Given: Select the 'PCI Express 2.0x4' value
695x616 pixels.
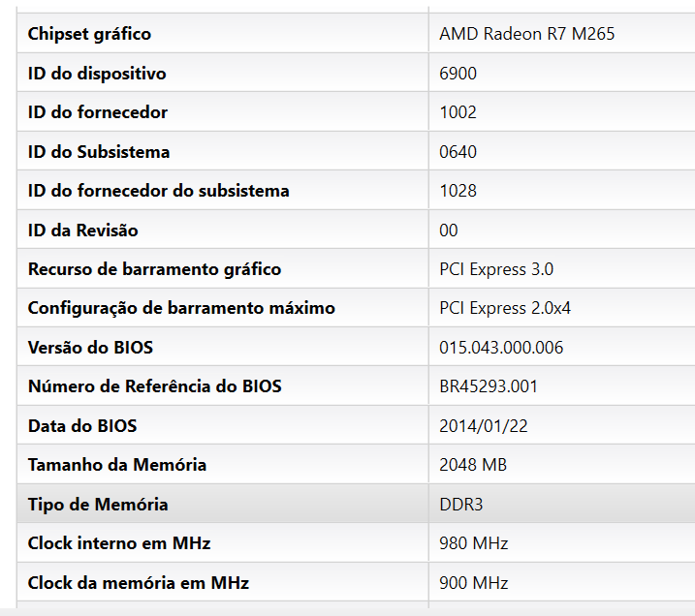Looking at the screenshot, I should (x=504, y=308).
